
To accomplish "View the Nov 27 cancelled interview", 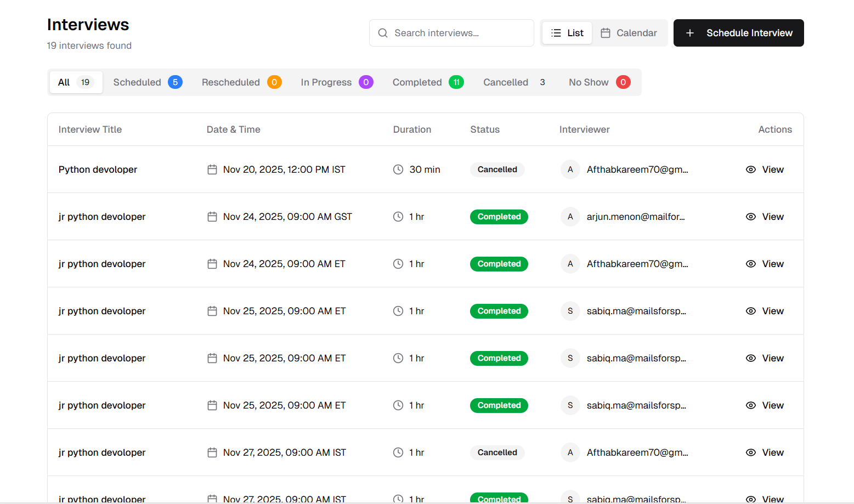I will coord(765,452).
